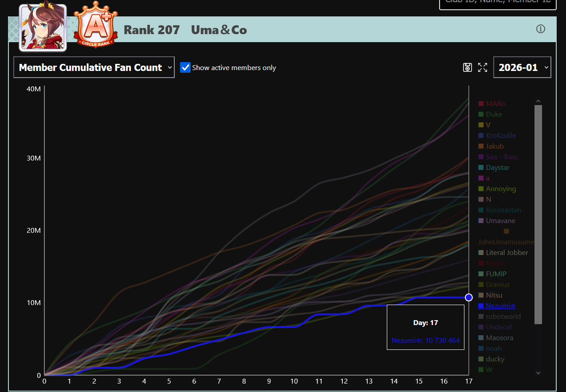The height and width of the screenshot is (392, 566).
Task: Toggle V series in legend
Action: pyautogui.click(x=484, y=125)
